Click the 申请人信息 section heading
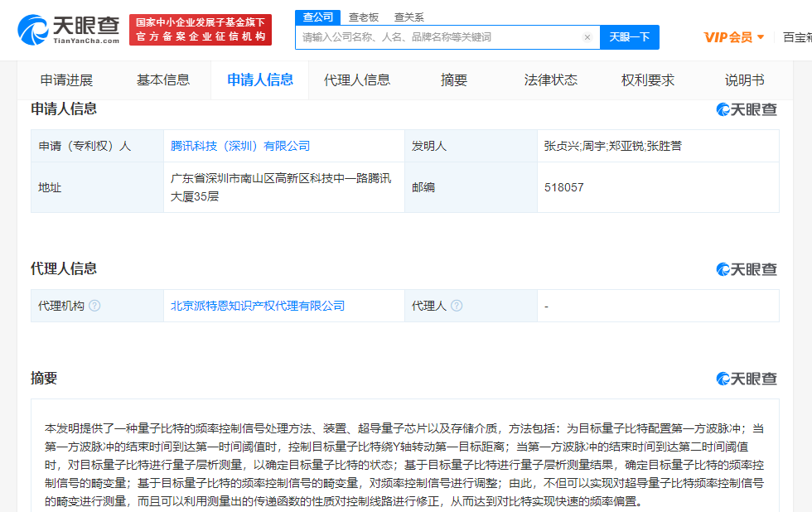 [x=64, y=109]
